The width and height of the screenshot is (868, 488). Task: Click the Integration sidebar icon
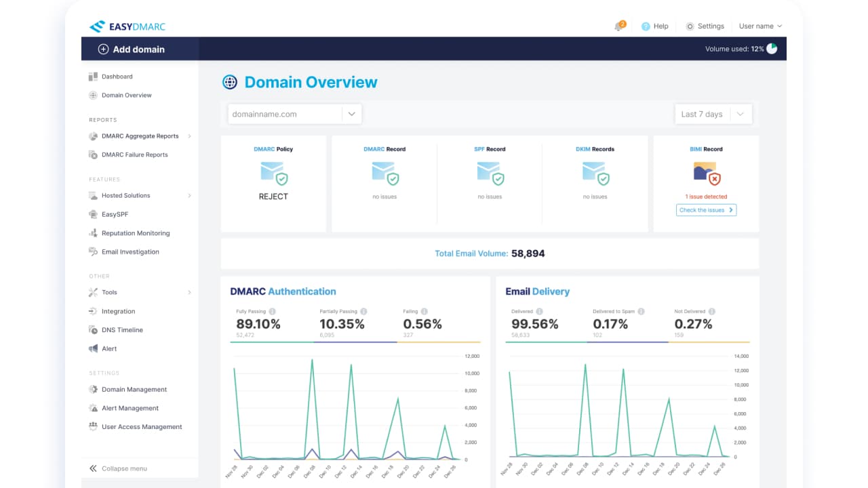coord(93,311)
